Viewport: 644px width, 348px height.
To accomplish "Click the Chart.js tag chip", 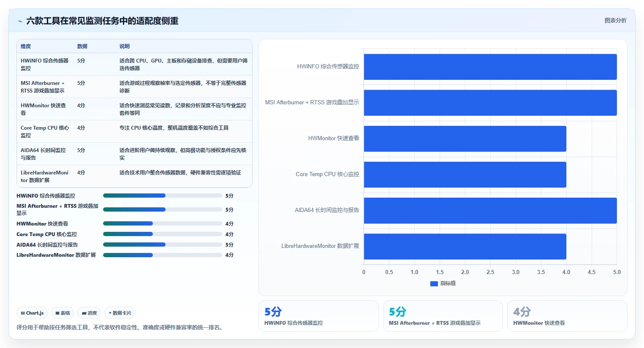I will (x=32, y=313).
